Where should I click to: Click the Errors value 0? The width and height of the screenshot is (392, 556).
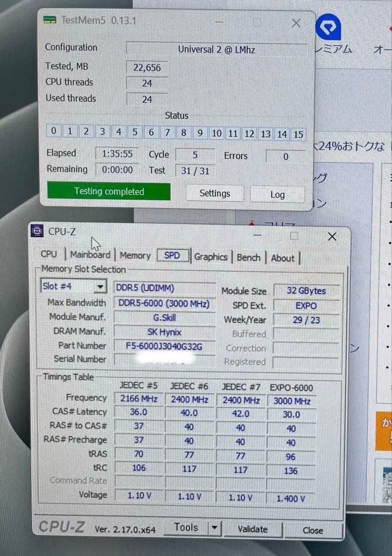(x=286, y=157)
